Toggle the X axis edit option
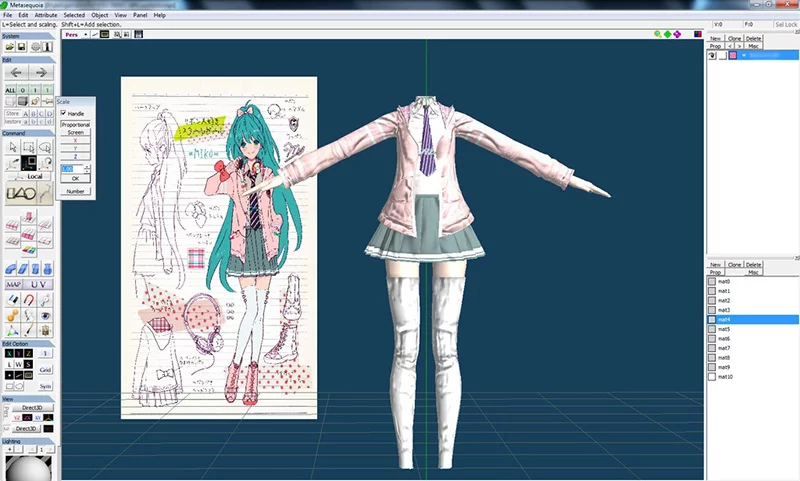This screenshot has height=481, width=800. click(x=9, y=353)
